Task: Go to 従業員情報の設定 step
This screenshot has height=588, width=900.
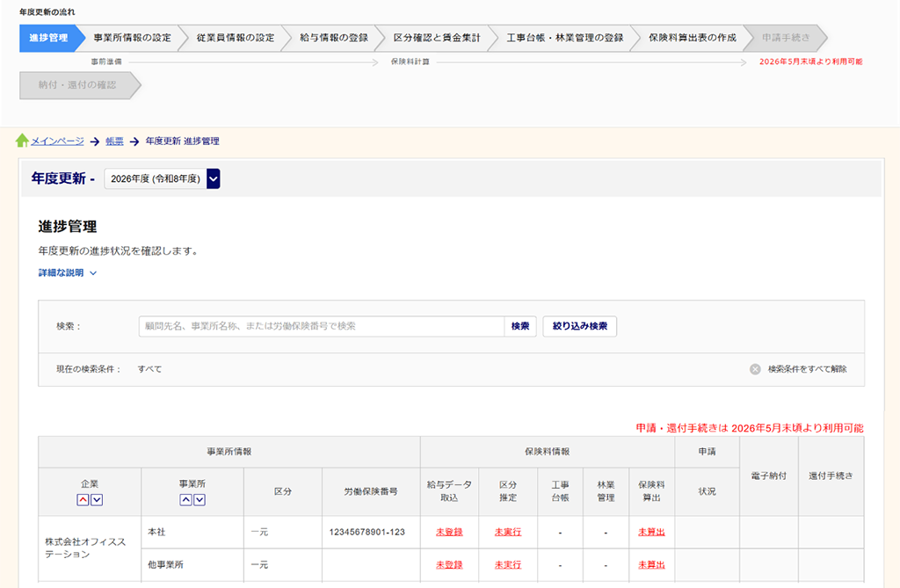Action: coord(235,38)
